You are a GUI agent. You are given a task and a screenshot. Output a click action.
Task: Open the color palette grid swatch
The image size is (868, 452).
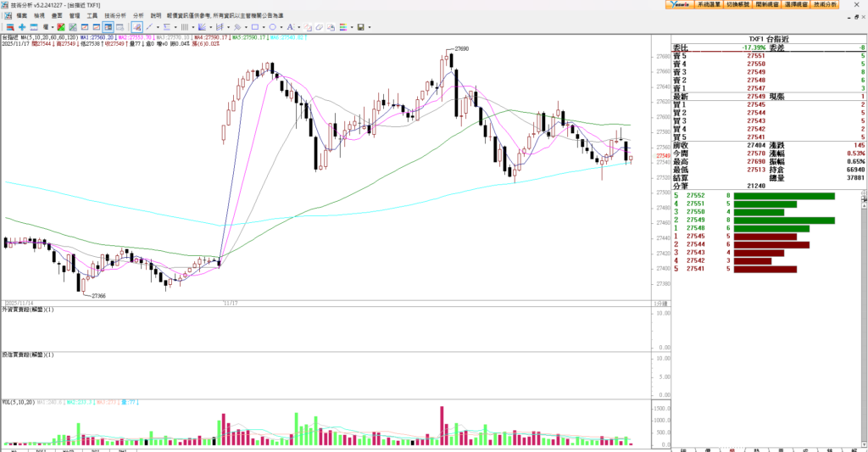(x=343, y=27)
